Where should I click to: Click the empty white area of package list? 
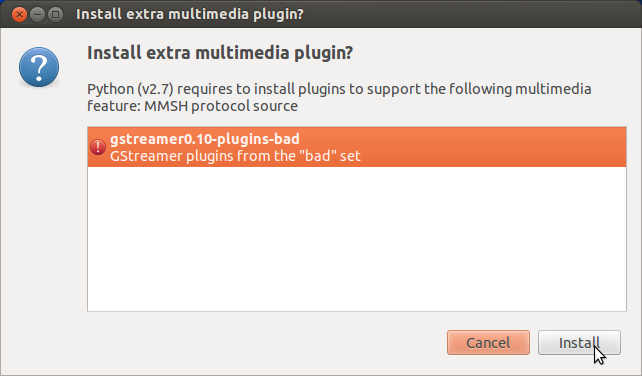pos(357,239)
